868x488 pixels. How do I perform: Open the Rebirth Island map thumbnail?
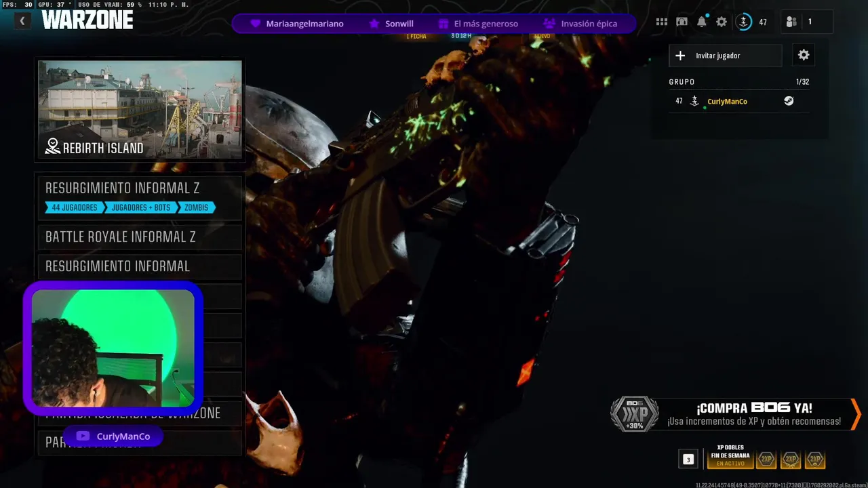tap(140, 110)
